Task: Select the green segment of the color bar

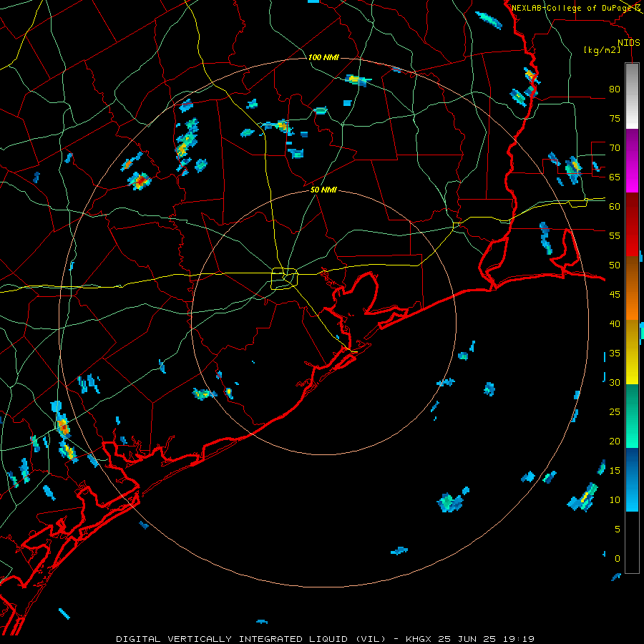Action: click(632, 416)
